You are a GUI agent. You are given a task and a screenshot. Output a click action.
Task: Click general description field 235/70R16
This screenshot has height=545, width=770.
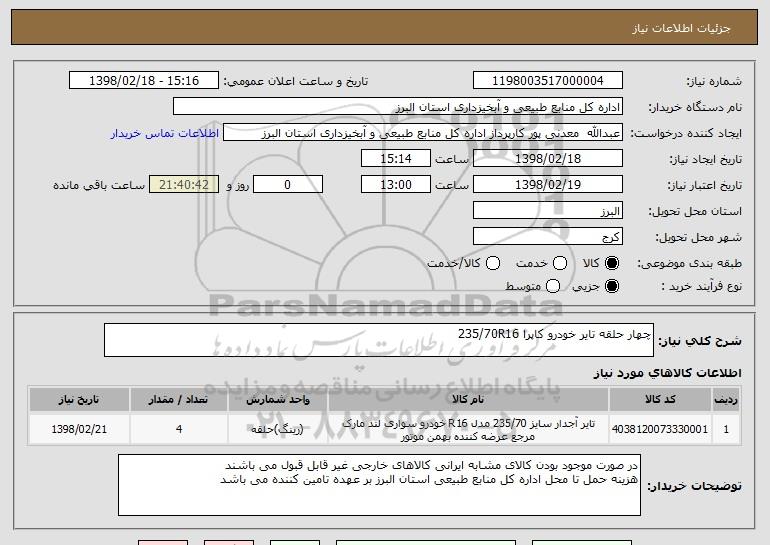coord(379,340)
